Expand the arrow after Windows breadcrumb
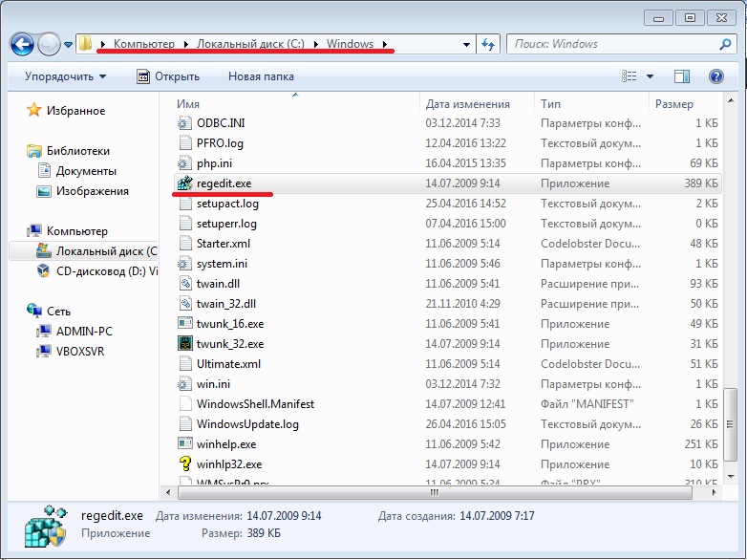Viewport: 747px width, 560px height. [385, 44]
